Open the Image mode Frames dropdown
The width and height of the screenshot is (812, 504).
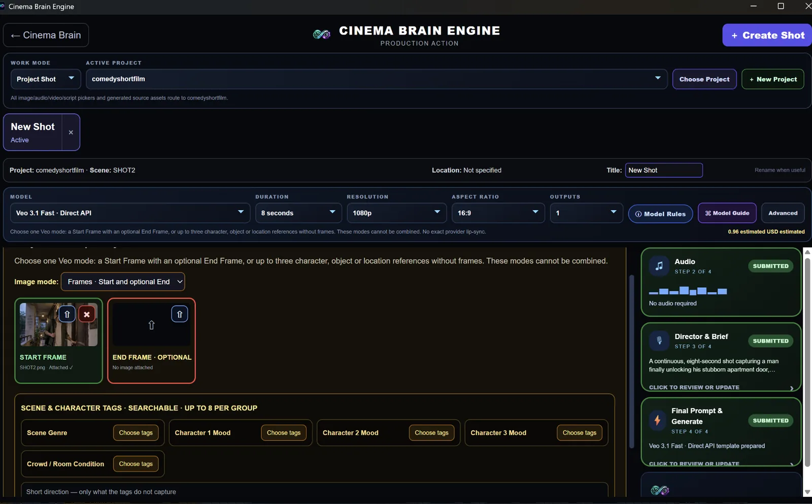coord(123,282)
